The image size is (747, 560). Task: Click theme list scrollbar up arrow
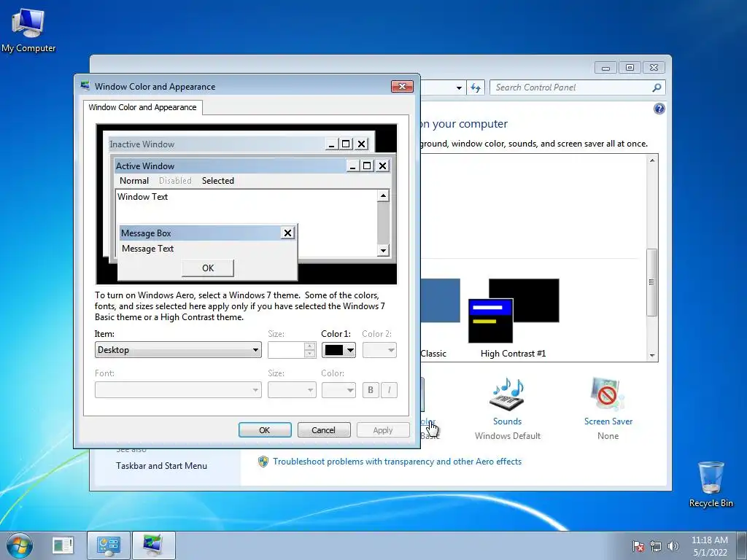[652, 160]
